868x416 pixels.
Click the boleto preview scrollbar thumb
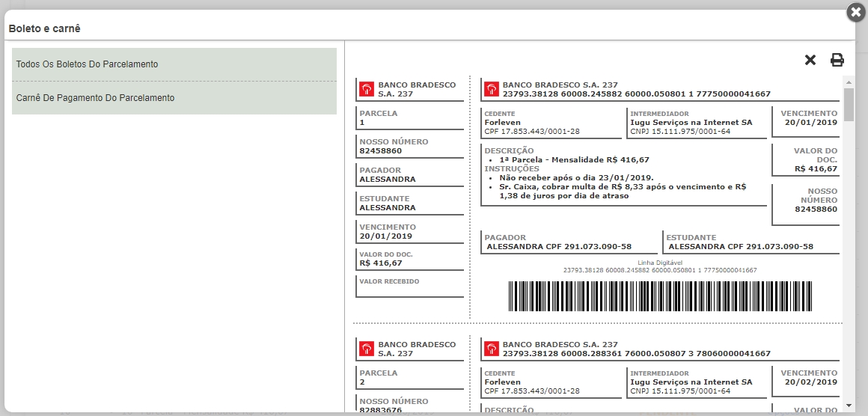[x=849, y=104]
